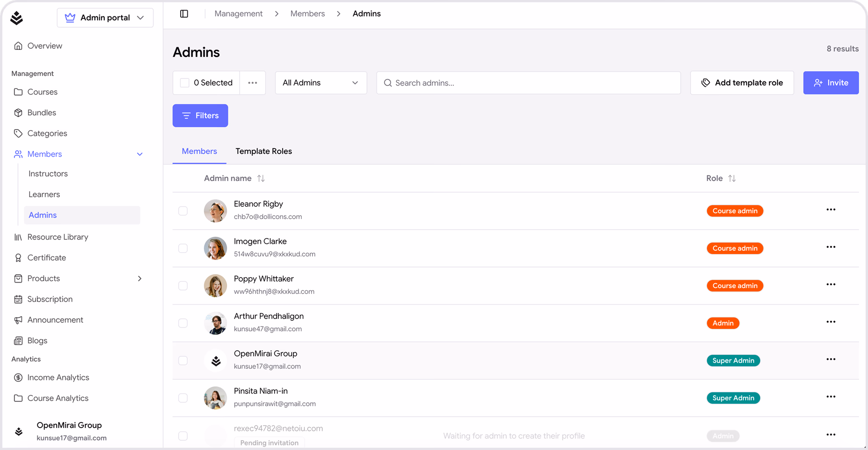Viewport: 868px width, 450px height.
Task: Select Admins in the sidebar
Action: click(82, 215)
